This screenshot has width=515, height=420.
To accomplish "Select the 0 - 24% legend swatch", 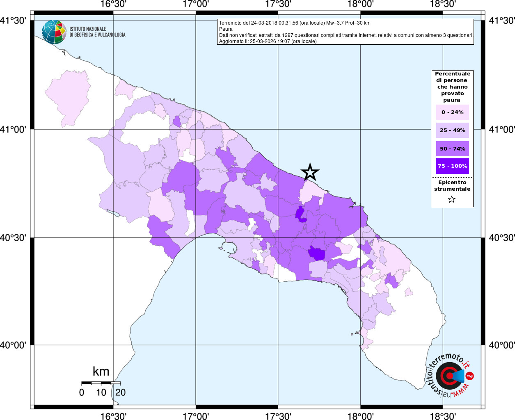I will coord(452,112).
